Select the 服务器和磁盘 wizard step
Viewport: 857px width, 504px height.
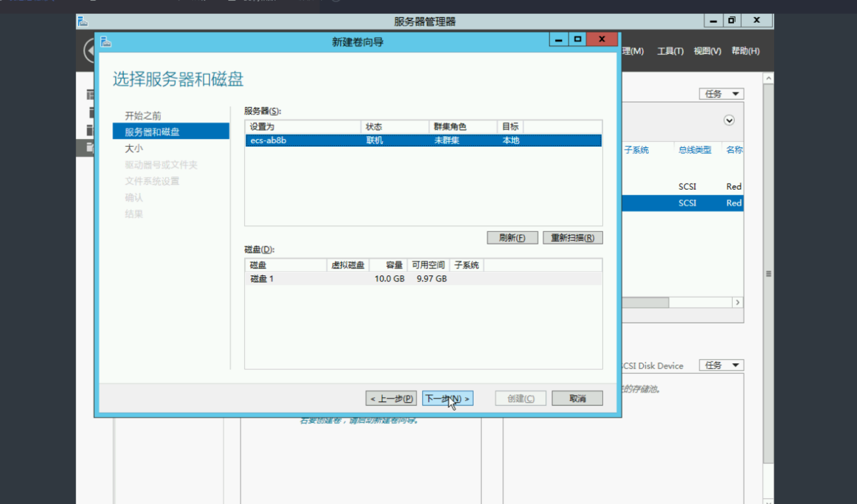pos(171,131)
